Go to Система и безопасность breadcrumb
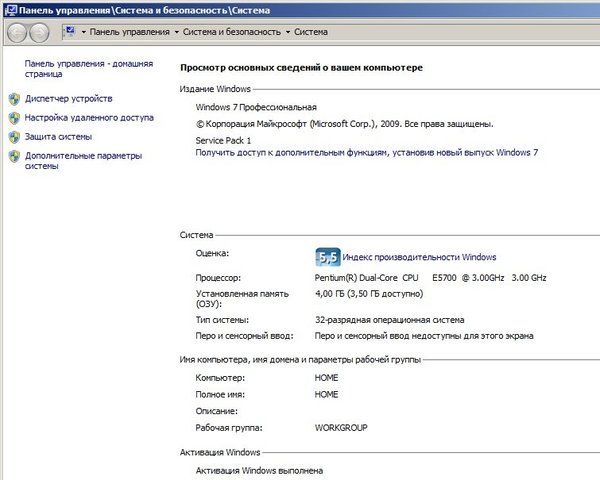Screen dimensions: 600x480 tap(232, 32)
